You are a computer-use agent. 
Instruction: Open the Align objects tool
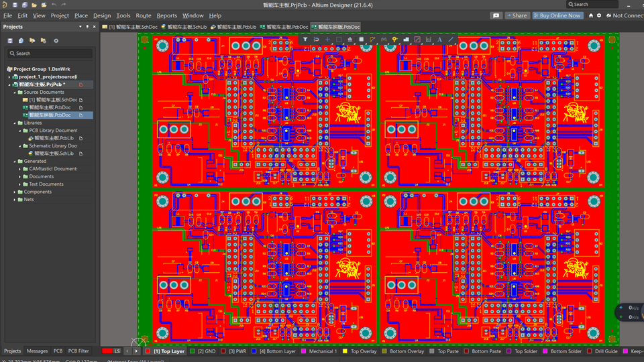(x=350, y=40)
